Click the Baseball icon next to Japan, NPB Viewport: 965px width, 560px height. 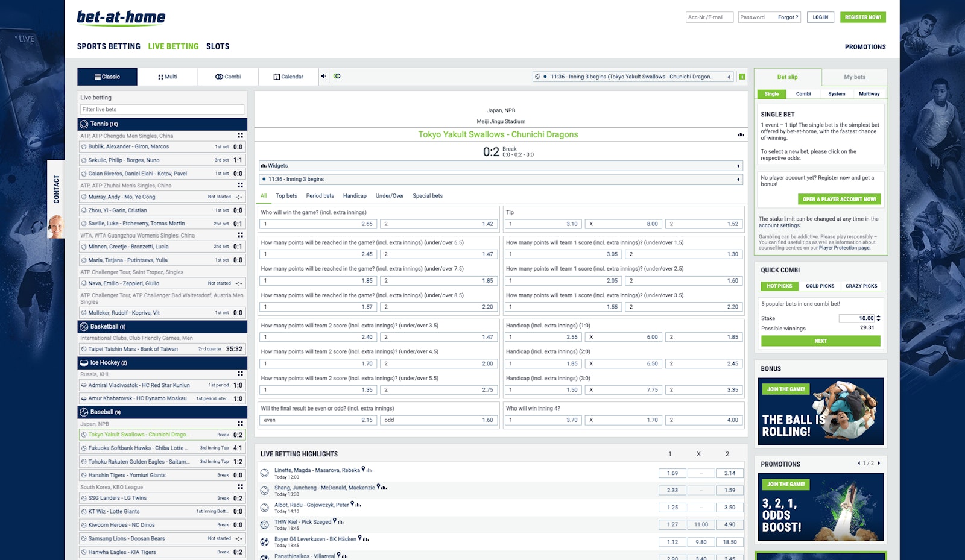point(83,412)
